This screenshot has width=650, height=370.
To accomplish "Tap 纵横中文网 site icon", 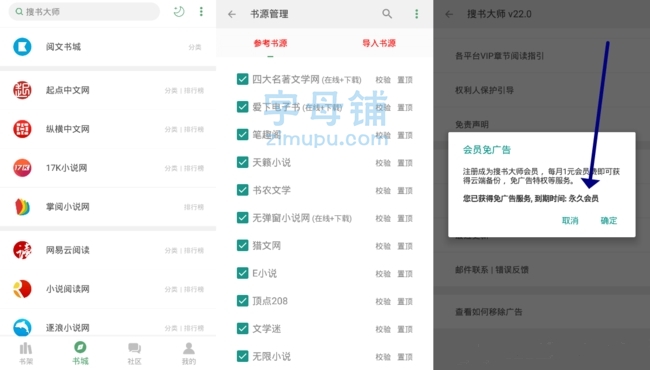I will coord(22,129).
